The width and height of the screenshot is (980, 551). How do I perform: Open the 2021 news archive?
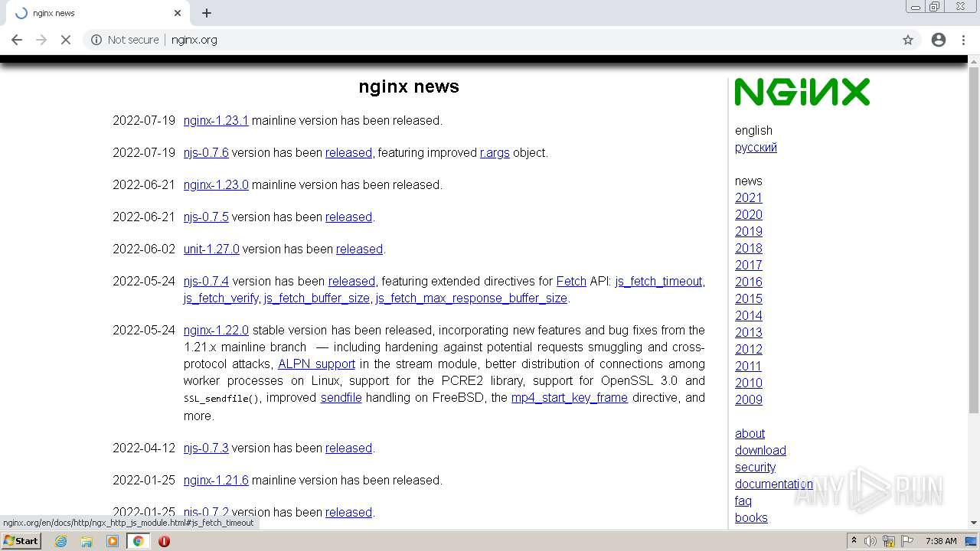(x=749, y=197)
